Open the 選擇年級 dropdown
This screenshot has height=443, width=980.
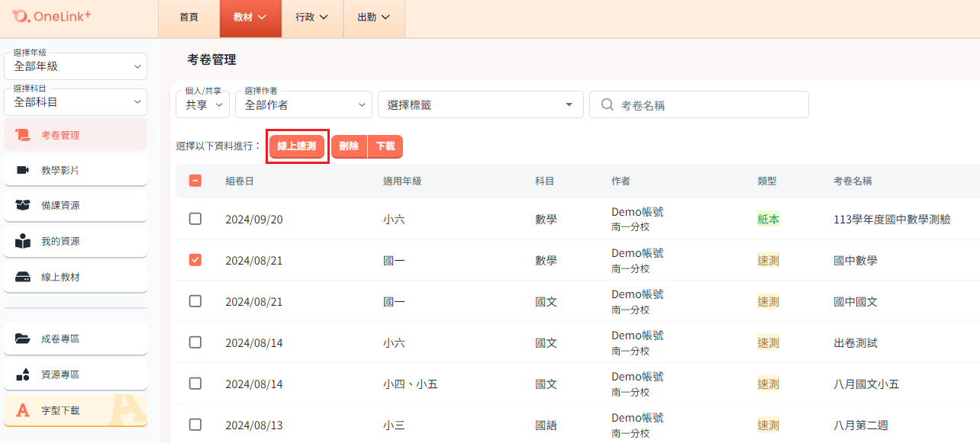pos(76,66)
